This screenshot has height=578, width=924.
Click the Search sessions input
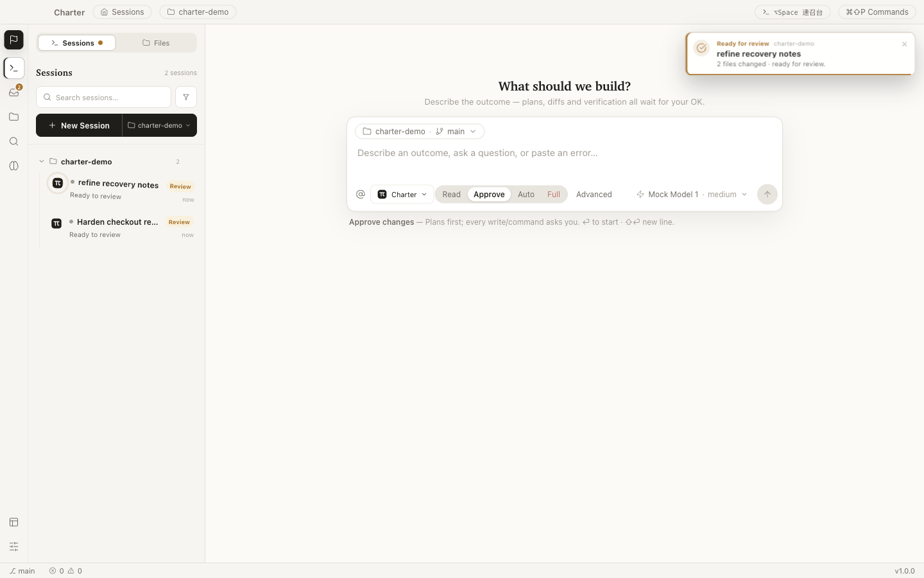[x=104, y=98]
